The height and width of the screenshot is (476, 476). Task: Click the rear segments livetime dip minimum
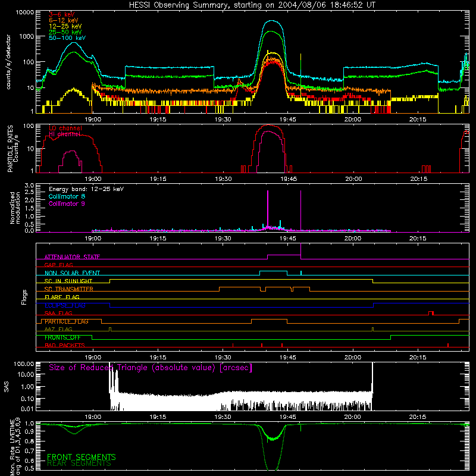click(272, 469)
